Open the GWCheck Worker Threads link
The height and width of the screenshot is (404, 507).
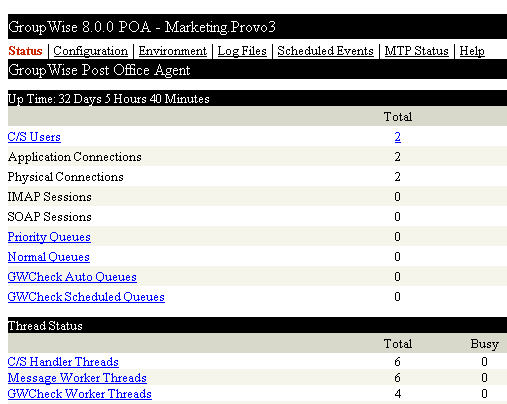79,394
